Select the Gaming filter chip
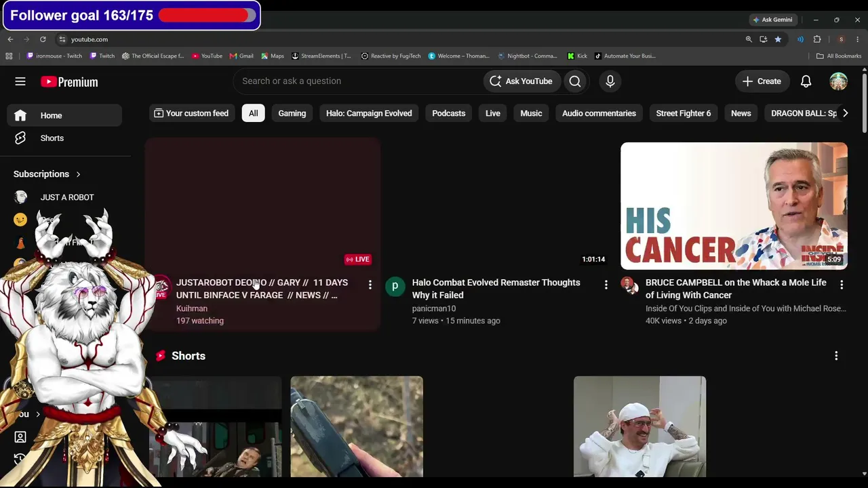The height and width of the screenshot is (488, 868). point(292,113)
